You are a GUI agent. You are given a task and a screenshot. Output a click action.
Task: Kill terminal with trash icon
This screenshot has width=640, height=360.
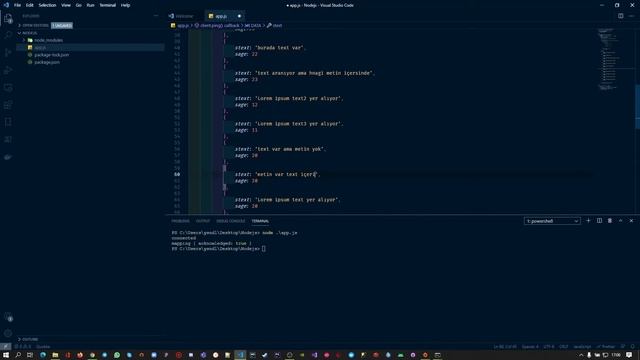[610, 221]
